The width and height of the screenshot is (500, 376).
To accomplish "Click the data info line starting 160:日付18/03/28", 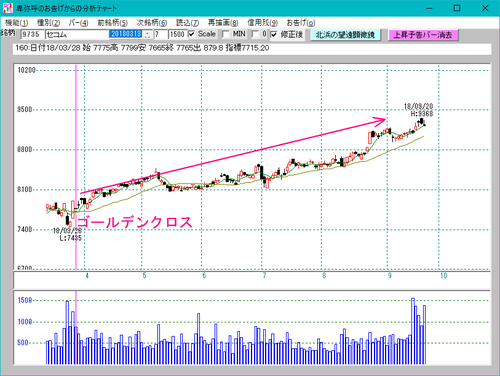I will [252, 48].
